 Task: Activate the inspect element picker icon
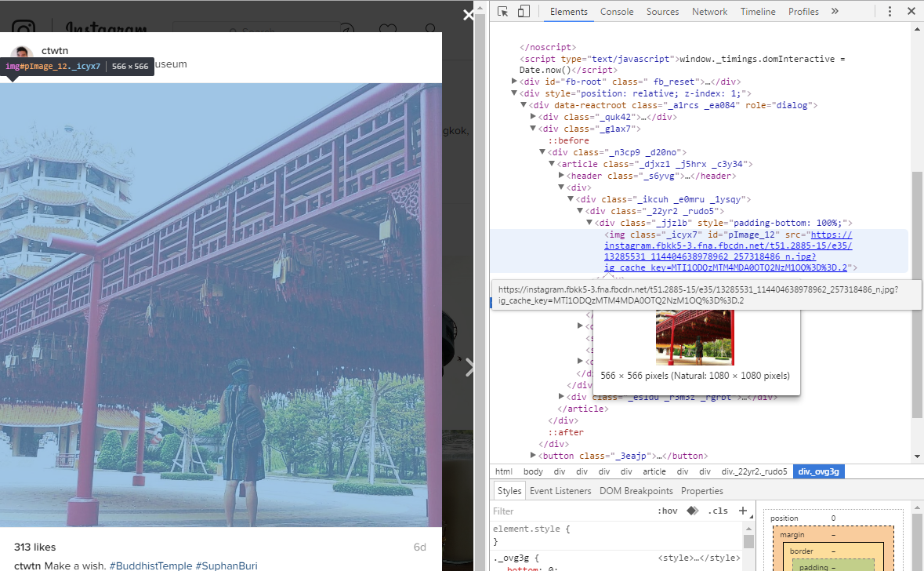coord(502,11)
